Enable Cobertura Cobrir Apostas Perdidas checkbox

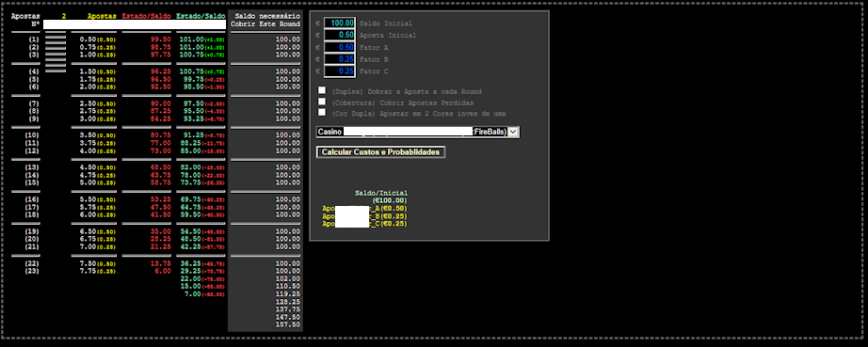coord(322,102)
